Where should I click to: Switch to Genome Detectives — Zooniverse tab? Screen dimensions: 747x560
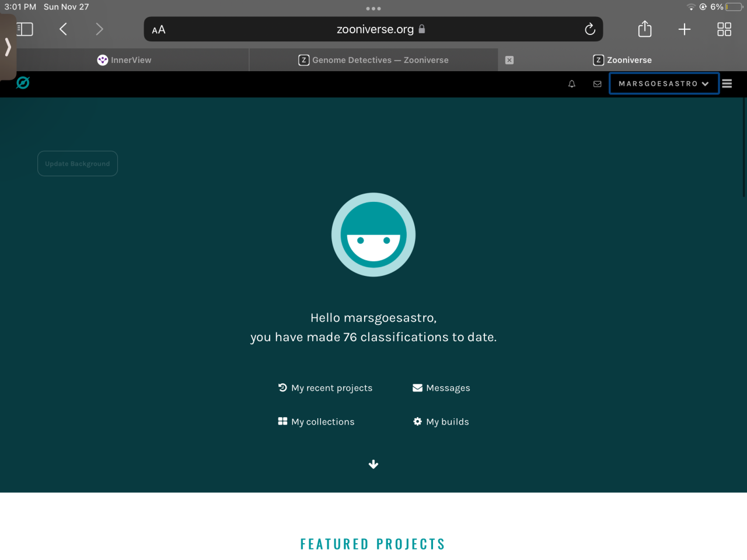[373, 60]
